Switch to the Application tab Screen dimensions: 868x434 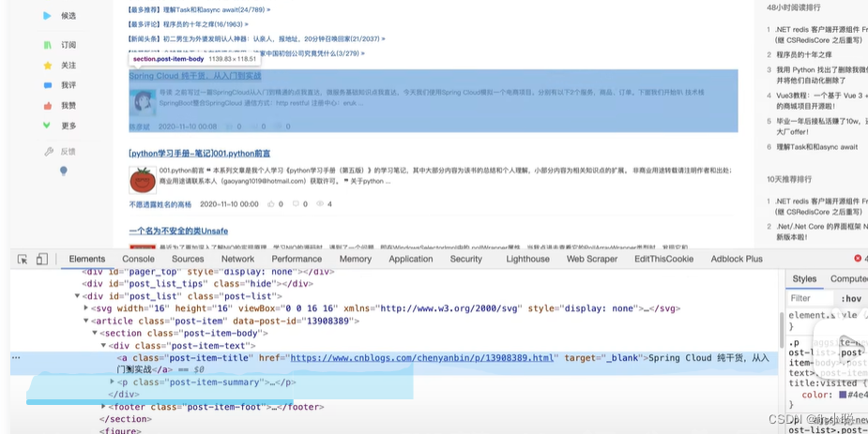411,259
